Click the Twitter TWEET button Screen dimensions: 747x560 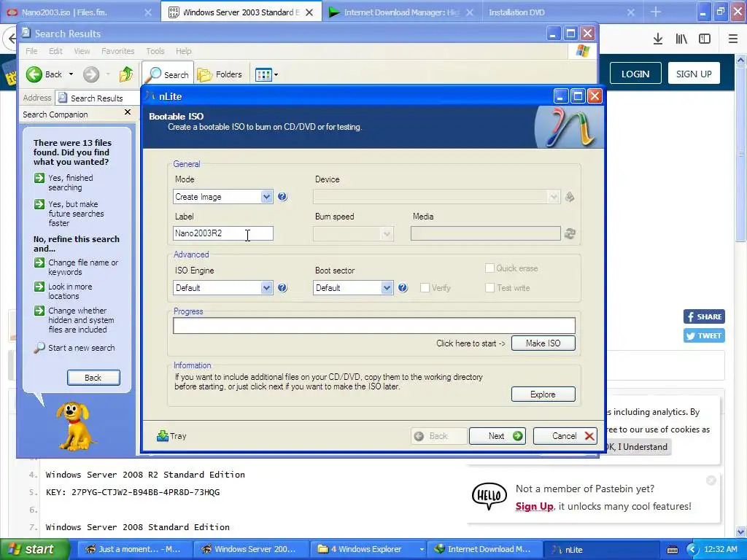pyautogui.click(x=704, y=335)
